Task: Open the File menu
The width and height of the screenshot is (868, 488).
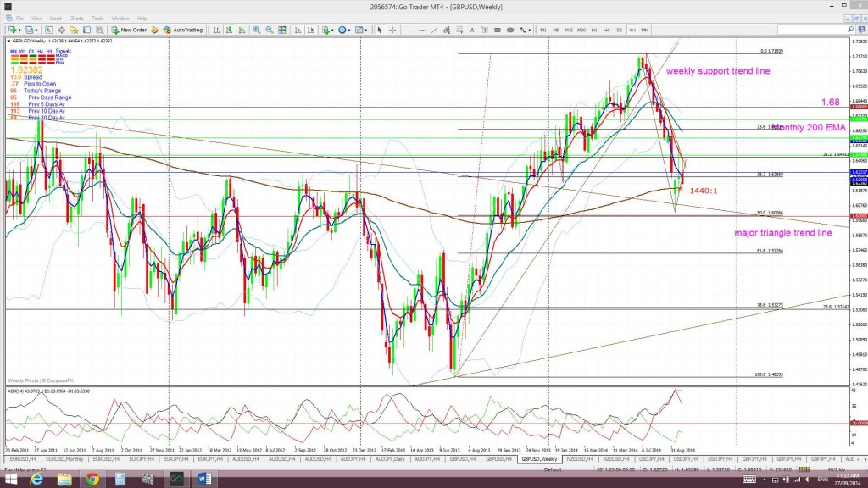Action: pyautogui.click(x=19, y=19)
